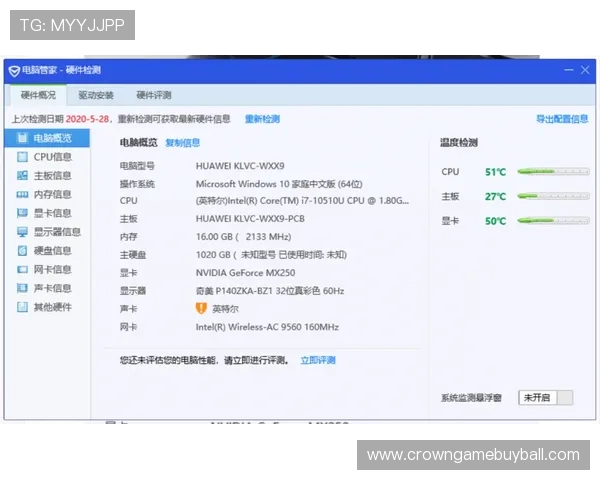600x480 pixels.
Task: Click the 复制信息 link
Action: pyautogui.click(x=183, y=143)
